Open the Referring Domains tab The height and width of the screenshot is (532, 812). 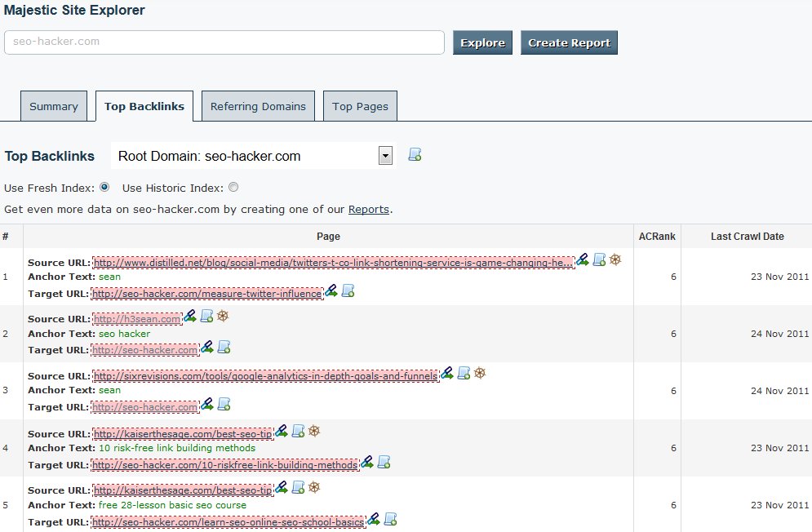click(258, 106)
